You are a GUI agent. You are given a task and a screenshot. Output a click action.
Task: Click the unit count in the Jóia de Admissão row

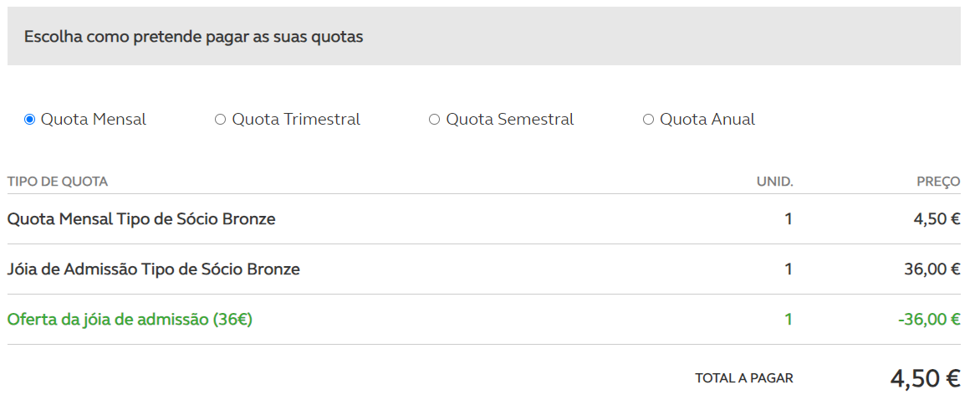coord(788,269)
